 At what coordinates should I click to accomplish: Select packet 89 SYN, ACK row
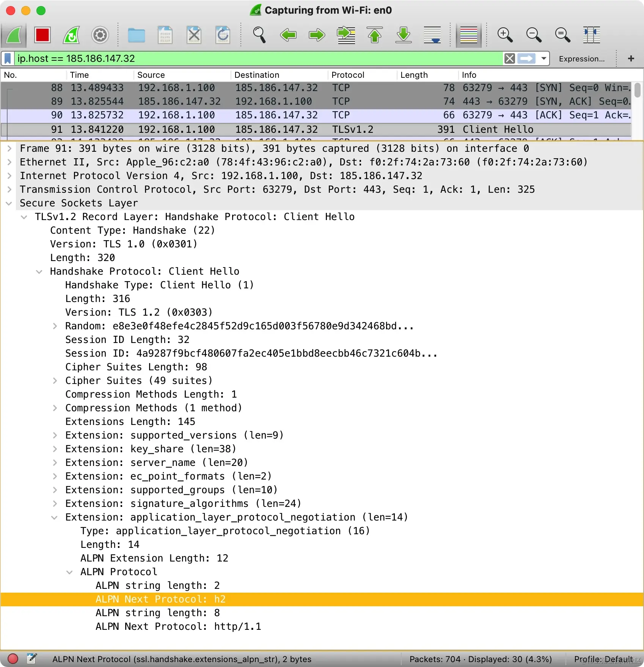(316, 101)
